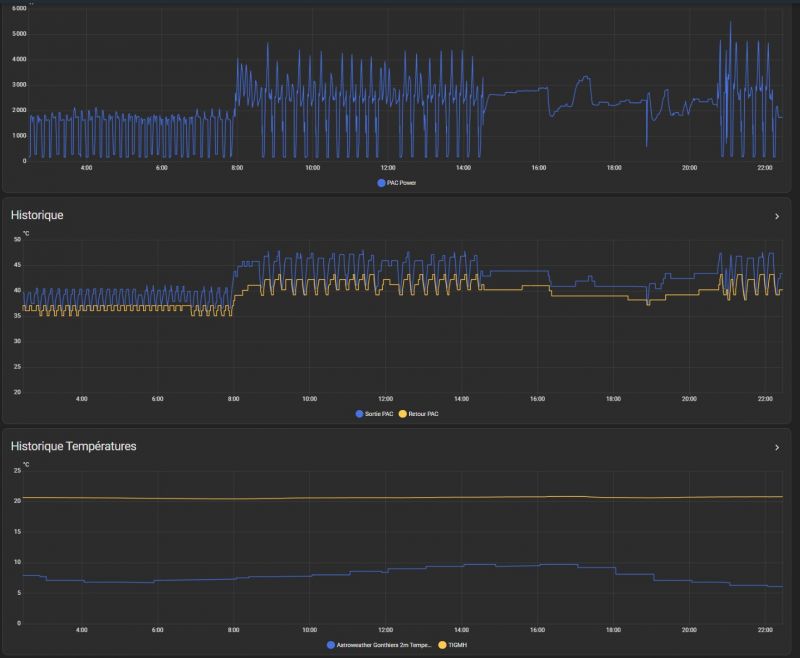Click the 6000 label on power axis
800x658 pixels.
[x=19, y=8]
